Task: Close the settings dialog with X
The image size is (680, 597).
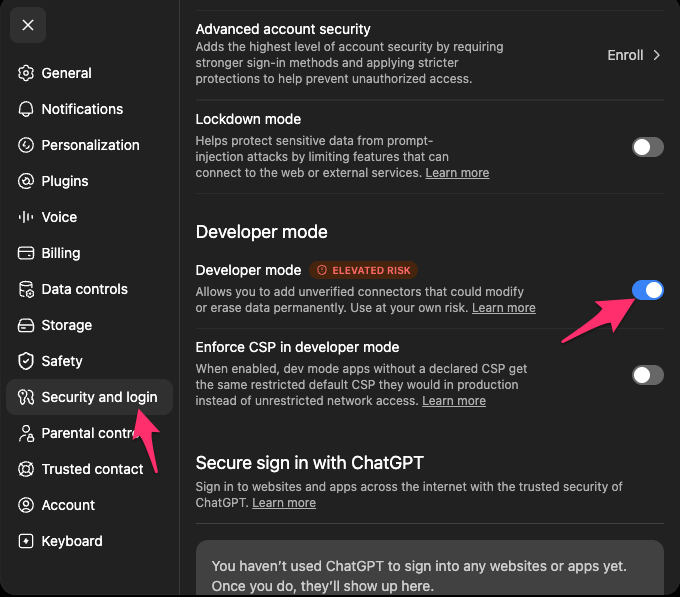Action: coord(28,25)
